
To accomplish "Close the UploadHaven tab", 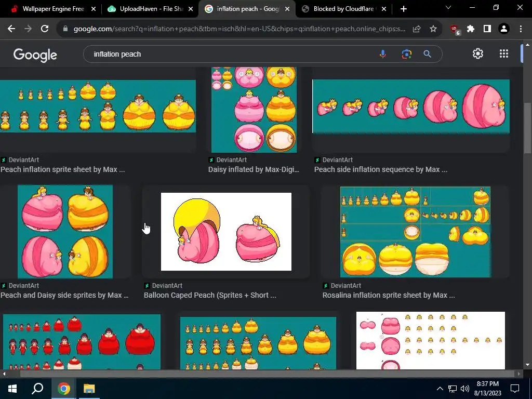I will tap(191, 9).
